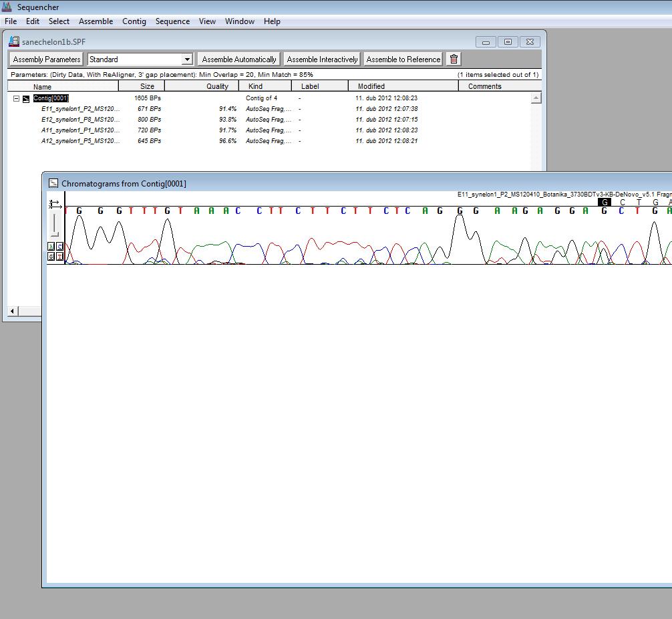Click the 93.8% quality value

(228, 120)
